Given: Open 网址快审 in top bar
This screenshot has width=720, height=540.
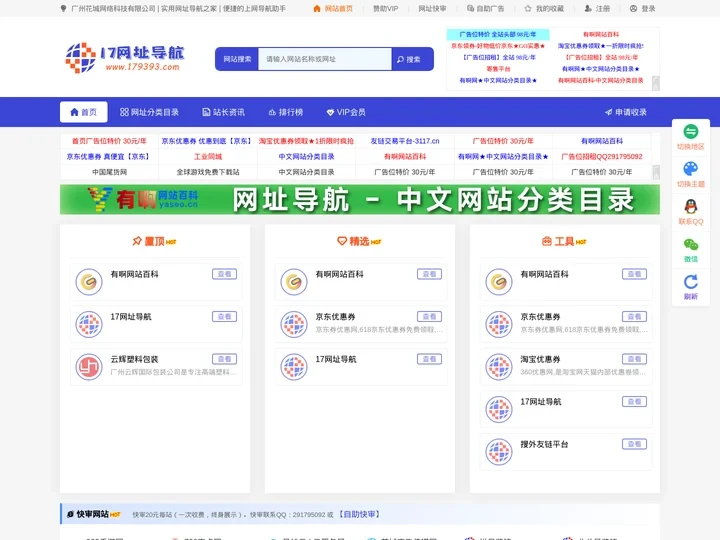Looking at the screenshot, I should click(x=432, y=8).
